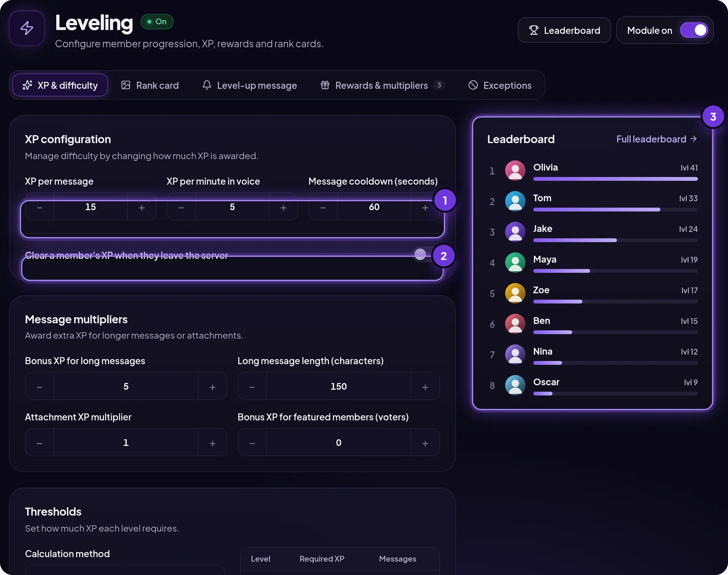Image resolution: width=728 pixels, height=575 pixels.
Task: Click the Leaderboard button with trophy
Action: [x=564, y=30]
